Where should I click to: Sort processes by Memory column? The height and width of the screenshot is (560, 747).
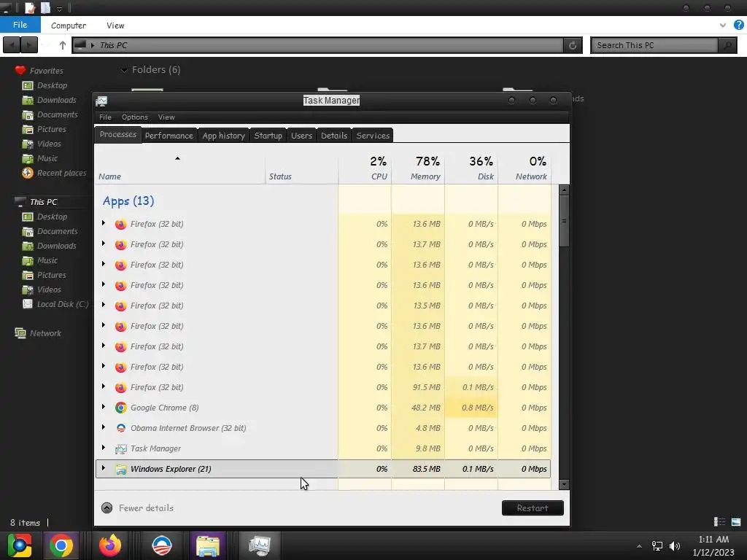[418, 168]
